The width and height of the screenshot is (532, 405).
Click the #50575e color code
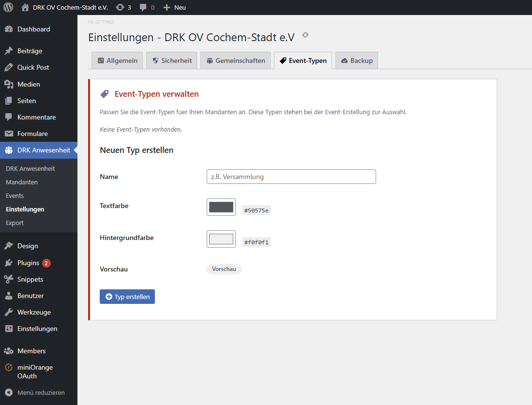257,210
